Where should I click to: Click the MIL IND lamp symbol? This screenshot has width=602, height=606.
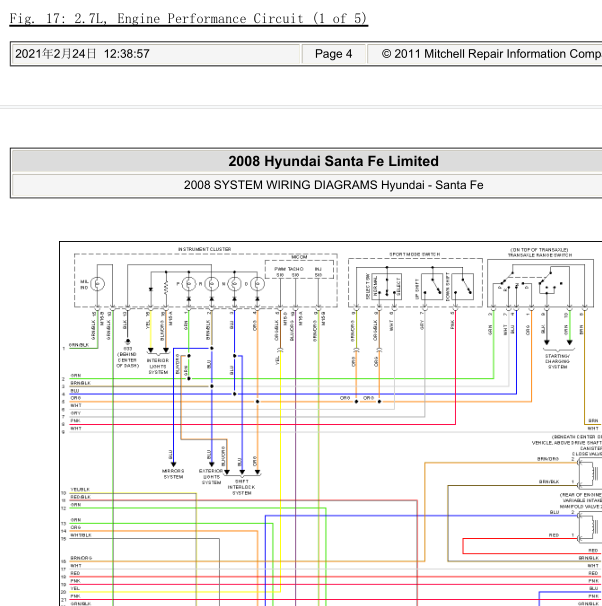pyautogui.click(x=97, y=284)
